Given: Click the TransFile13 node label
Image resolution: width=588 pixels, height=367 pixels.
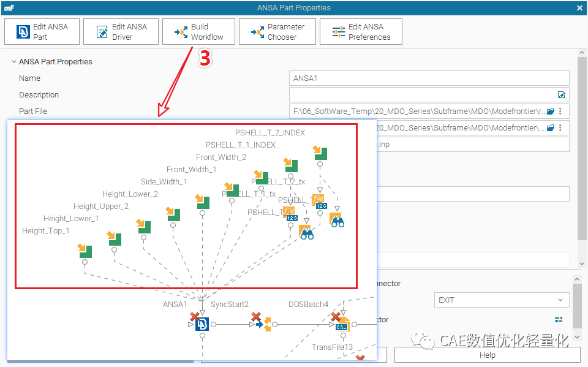Looking at the screenshot, I should coord(332,347).
